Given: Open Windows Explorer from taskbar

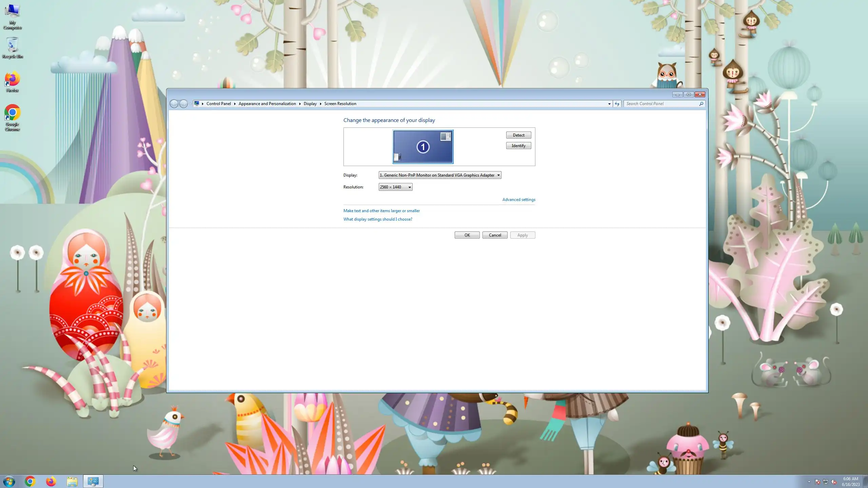Looking at the screenshot, I should [x=72, y=481].
